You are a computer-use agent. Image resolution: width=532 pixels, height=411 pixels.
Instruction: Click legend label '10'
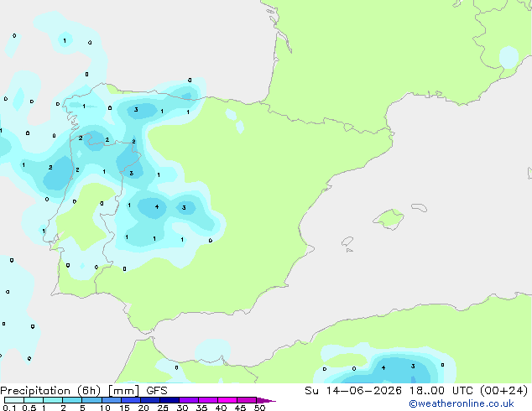click(105, 408)
